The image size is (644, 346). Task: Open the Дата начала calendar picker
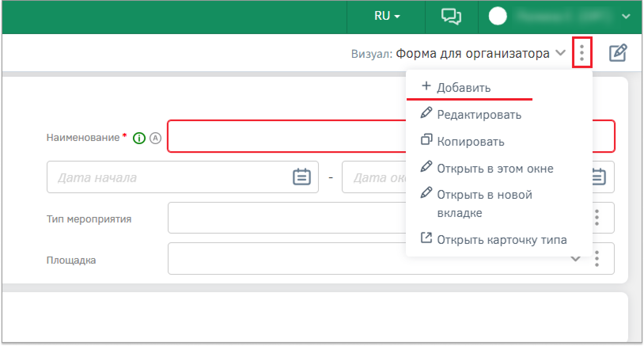coord(301,177)
